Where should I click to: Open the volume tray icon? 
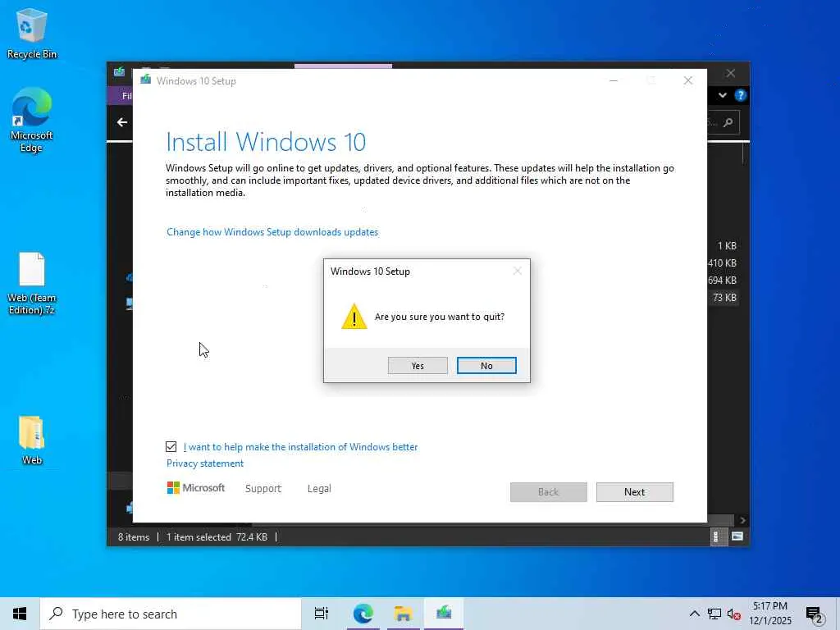coord(734,614)
